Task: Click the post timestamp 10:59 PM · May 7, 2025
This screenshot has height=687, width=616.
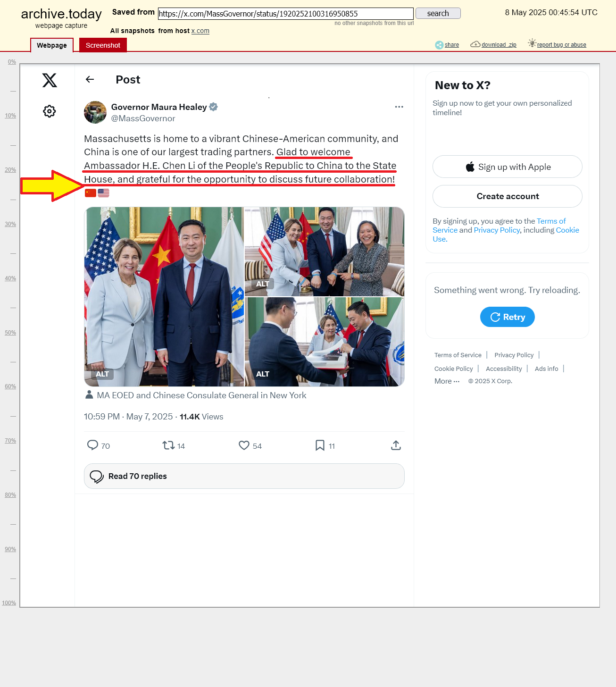Action: [128, 417]
